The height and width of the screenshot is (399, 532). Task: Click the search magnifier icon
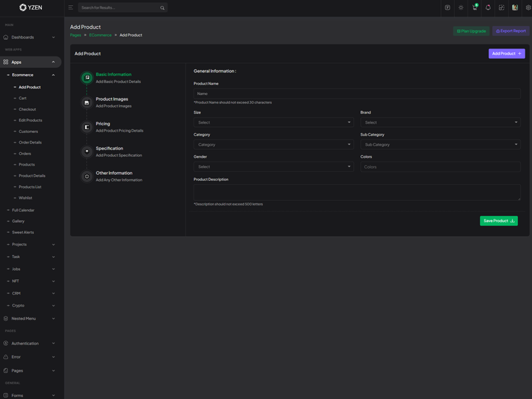[x=162, y=8]
